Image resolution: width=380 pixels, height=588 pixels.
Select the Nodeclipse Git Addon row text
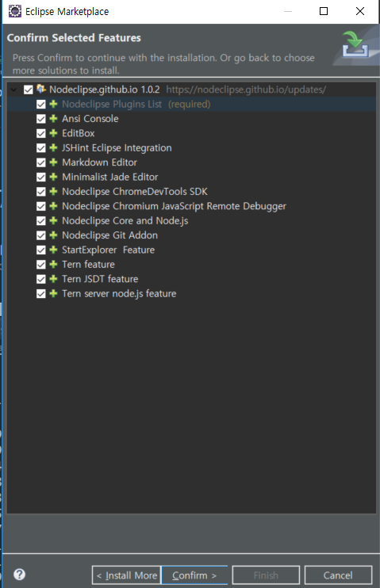click(x=109, y=235)
